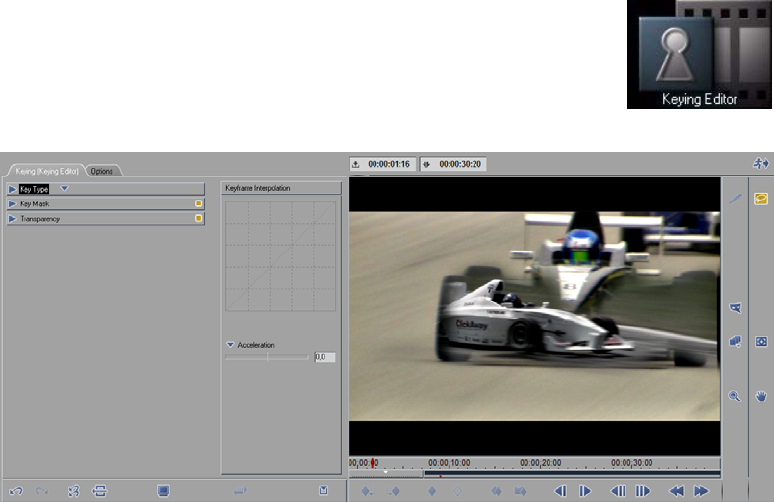Click the mark-in icon beside 00:00:01:16
774x502 pixels.
356,164
